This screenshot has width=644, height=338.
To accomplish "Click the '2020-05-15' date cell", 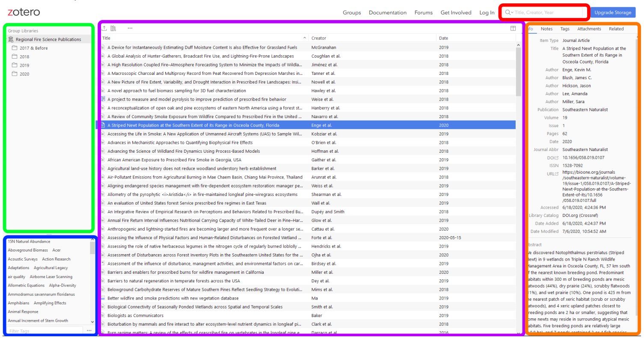I will 450,237.
